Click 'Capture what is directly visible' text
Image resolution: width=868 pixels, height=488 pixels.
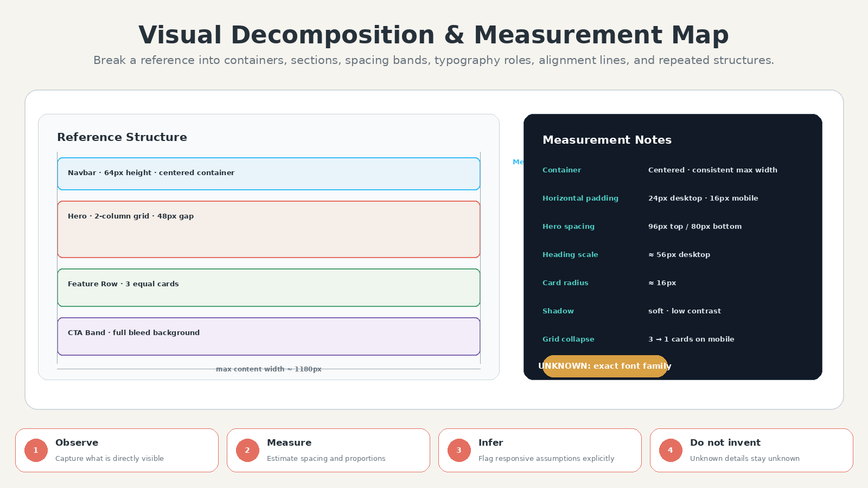110,459
